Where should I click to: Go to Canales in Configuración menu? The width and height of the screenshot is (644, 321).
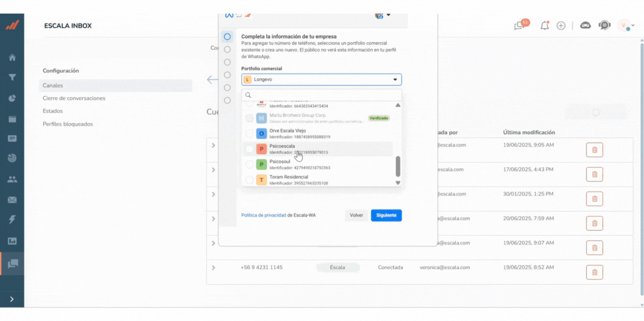[x=116, y=86]
